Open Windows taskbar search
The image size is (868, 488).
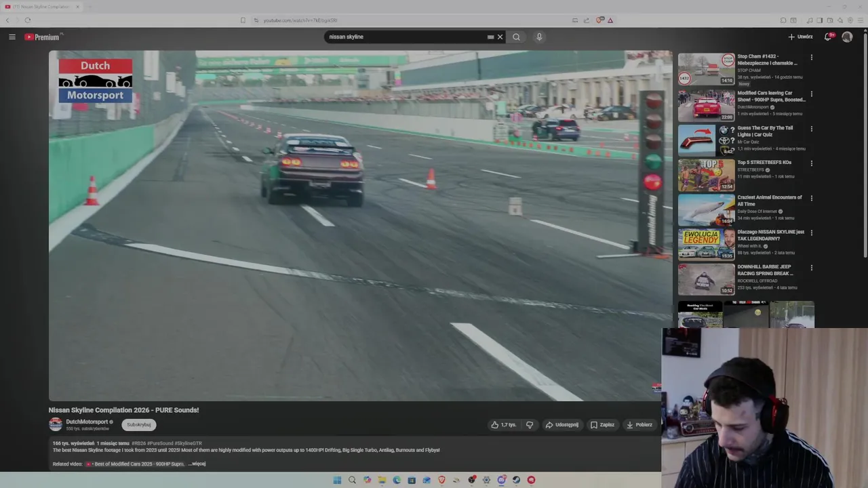(352, 480)
